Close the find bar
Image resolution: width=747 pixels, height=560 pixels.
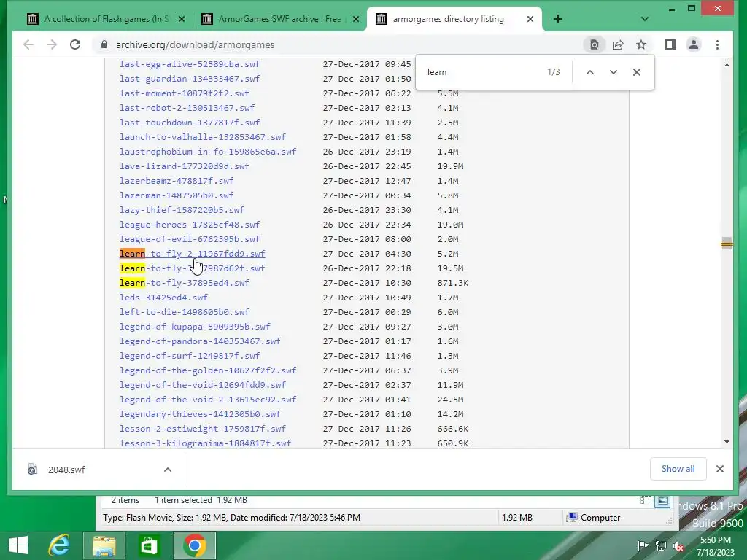636,72
